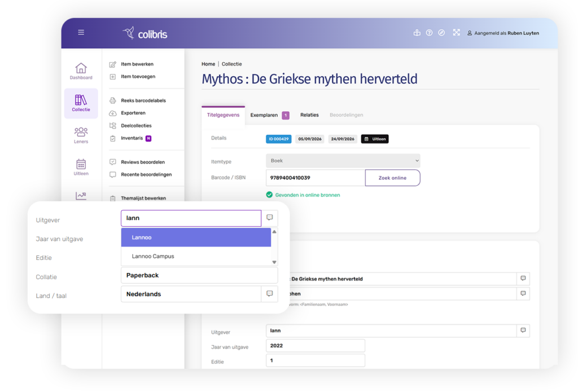Click comment icon beside main Uitgever field
Image resolution: width=578 pixels, height=392 pixels.
[x=523, y=331]
